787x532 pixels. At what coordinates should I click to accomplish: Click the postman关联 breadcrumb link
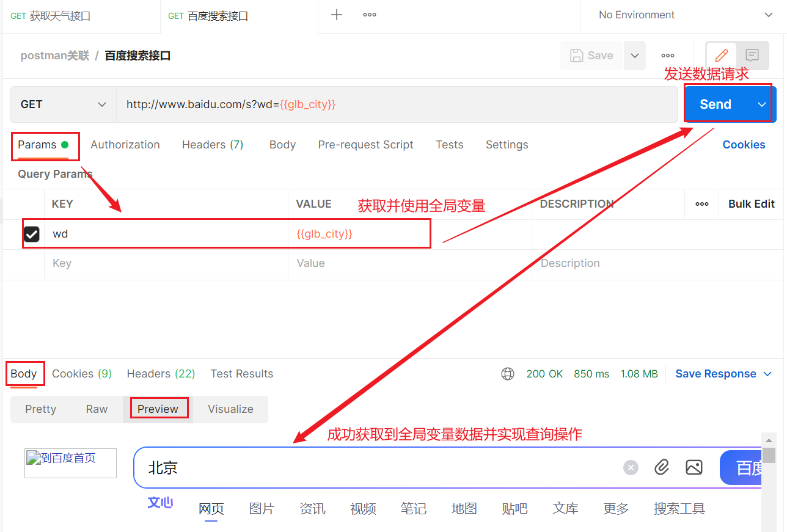click(54, 56)
